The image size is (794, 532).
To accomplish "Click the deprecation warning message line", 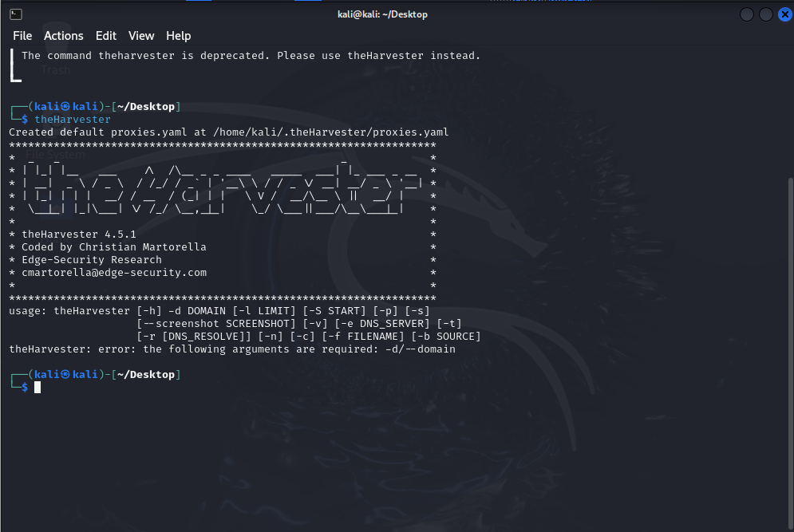I will click(x=251, y=56).
